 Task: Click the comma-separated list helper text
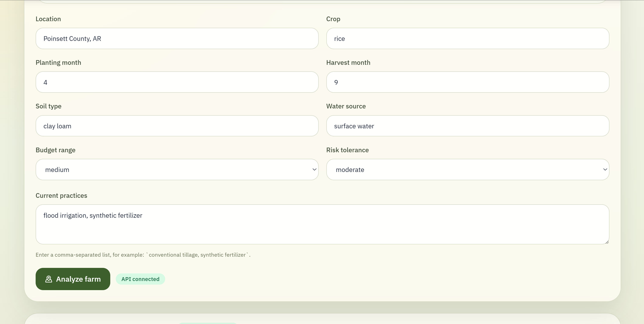[143, 255]
